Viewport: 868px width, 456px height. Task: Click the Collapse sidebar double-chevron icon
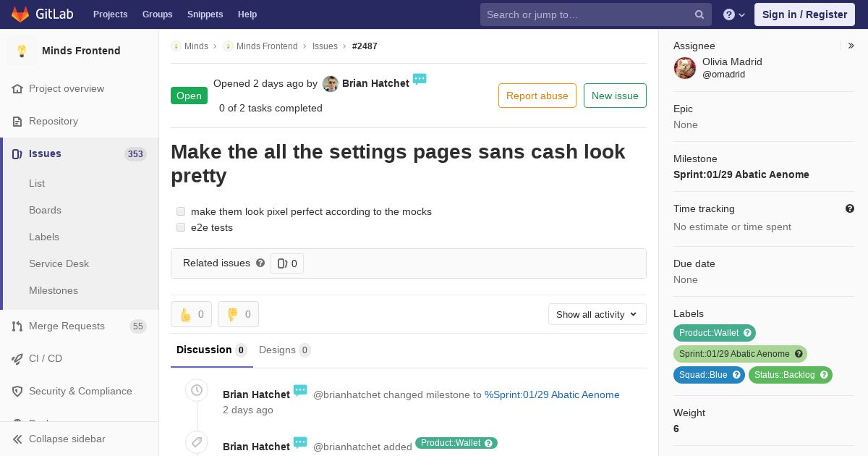coord(17,439)
